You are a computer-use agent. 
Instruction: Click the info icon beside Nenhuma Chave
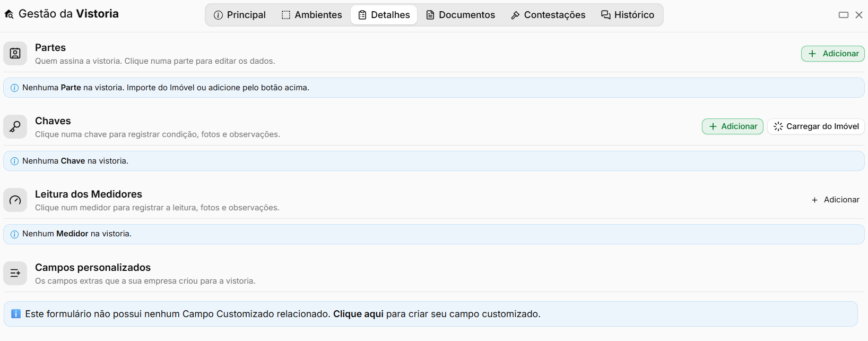(x=15, y=161)
